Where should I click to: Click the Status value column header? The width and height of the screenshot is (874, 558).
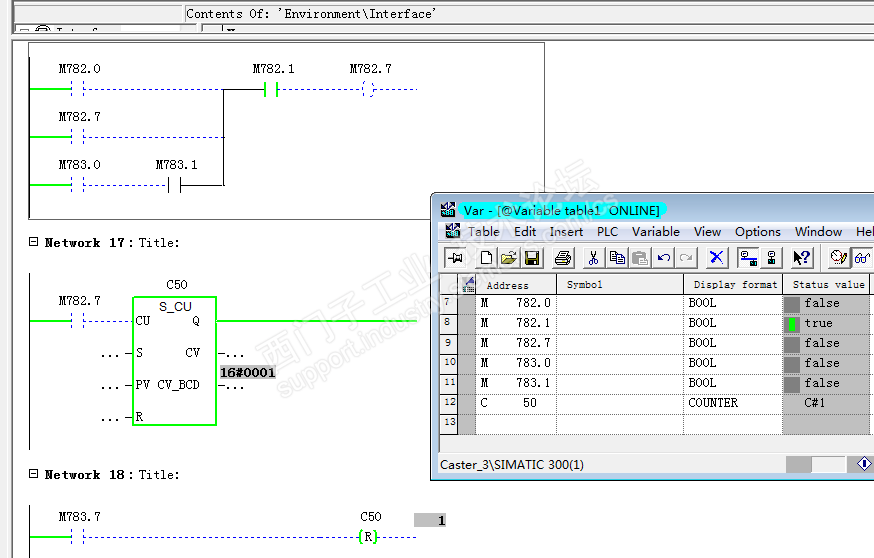(x=826, y=285)
